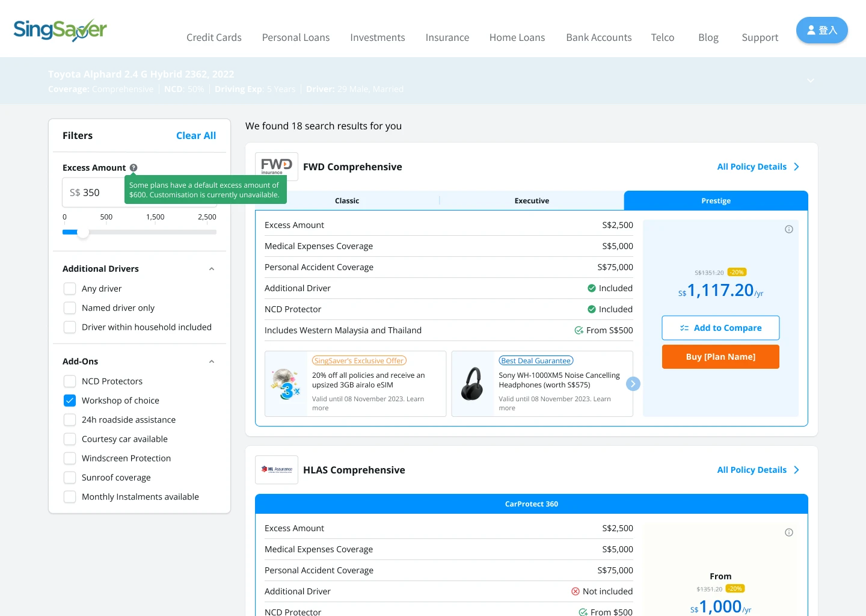Tick the Windscreen Protection checkbox
Viewport: 866px width, 616px height.
pos(70,458)
